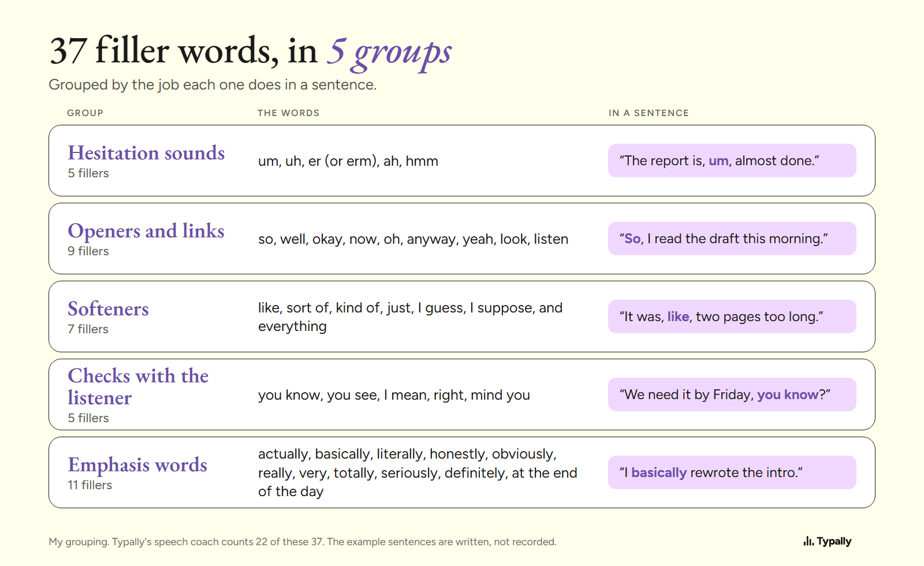Viewport: 924px width, 566px height.
Task: Select the list "you know, you see, I mean"
Action: point(394,395)
